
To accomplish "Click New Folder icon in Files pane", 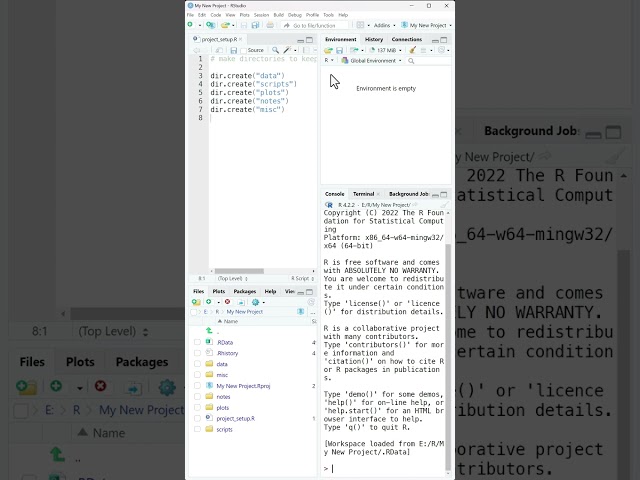I will [x=196, y=302].
